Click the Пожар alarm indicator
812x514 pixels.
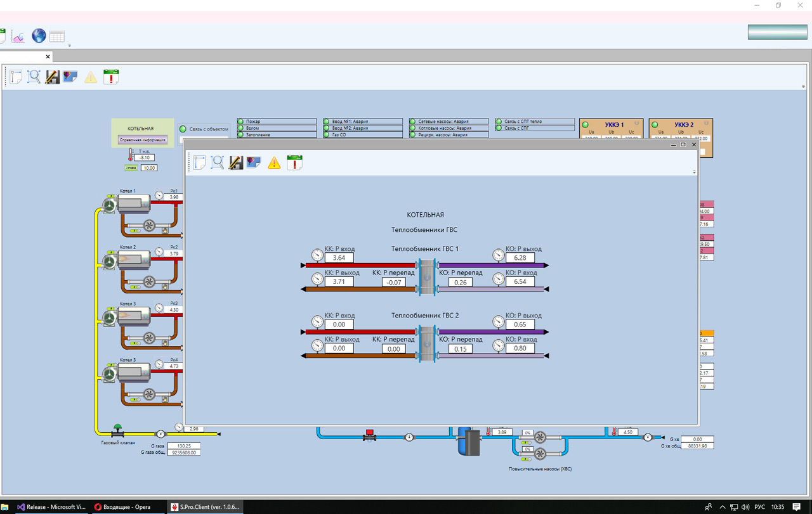(x=241, y=122)
